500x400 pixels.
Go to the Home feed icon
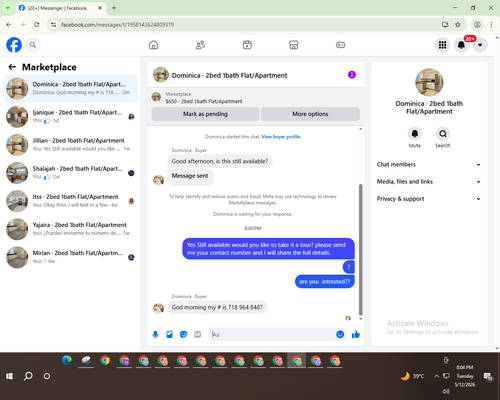click(153, 45)
